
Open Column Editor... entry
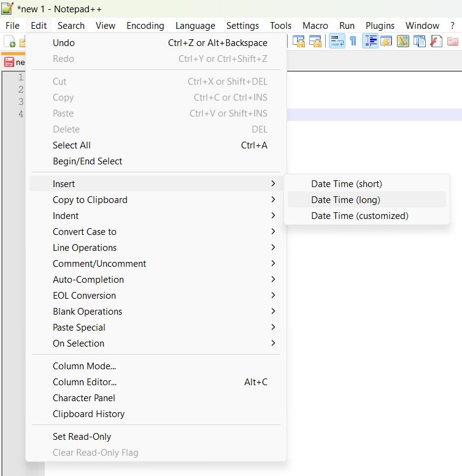point(156,382)
